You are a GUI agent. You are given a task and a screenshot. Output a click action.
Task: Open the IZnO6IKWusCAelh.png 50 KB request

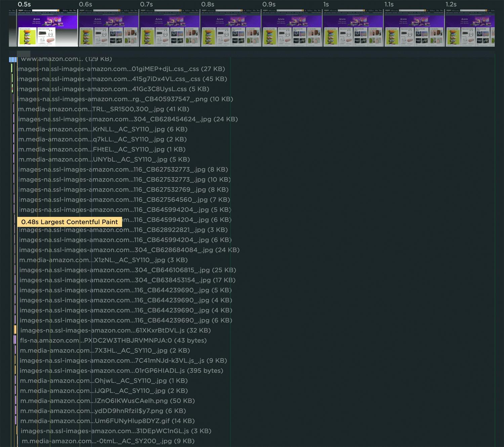pos(108,401)
